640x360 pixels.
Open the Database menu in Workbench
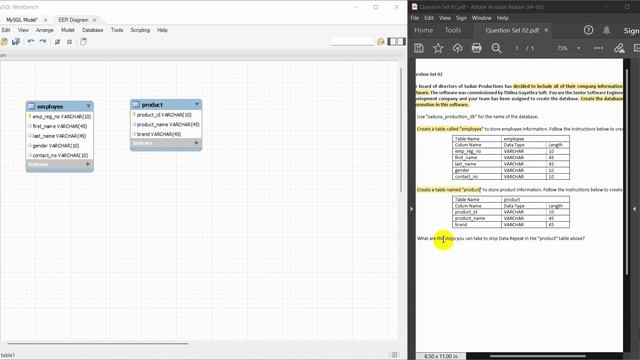(x=92, y=30)
